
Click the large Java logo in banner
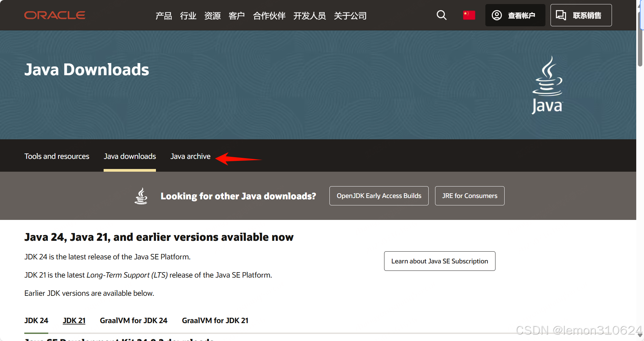point(547,85)
